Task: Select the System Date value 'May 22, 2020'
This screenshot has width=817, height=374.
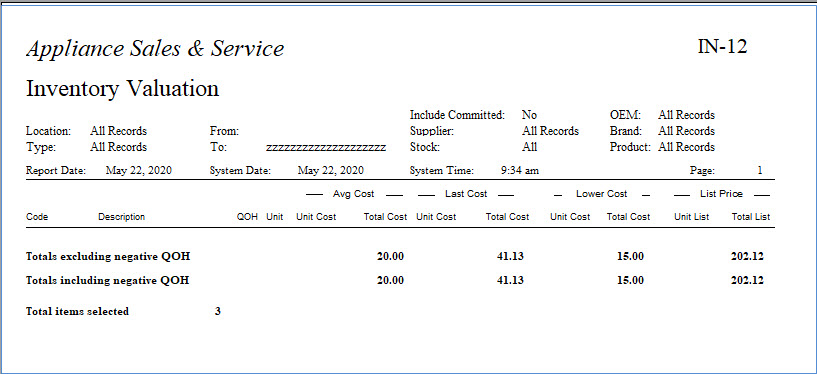Action: pos(331,170)
